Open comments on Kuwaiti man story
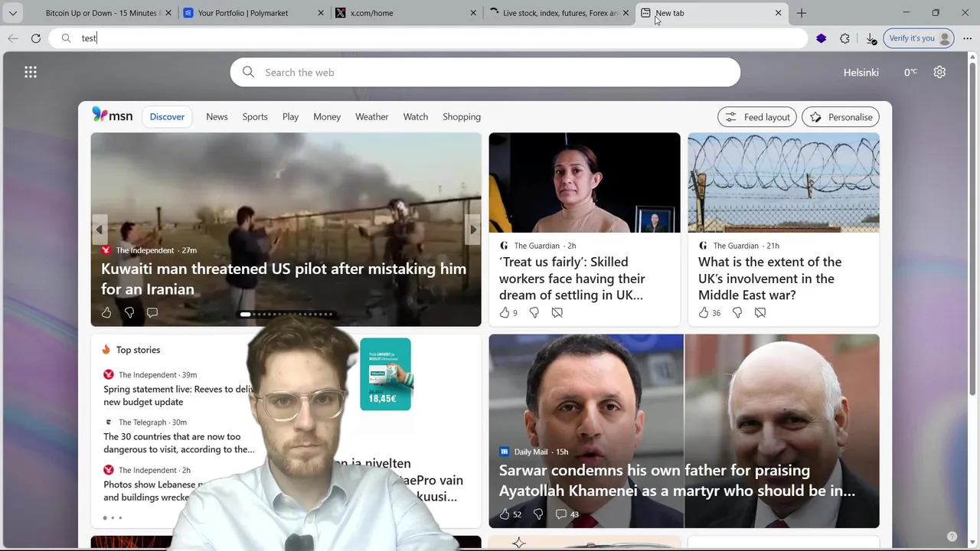Viewport: 980px width, 551px height. click(152, 312)
